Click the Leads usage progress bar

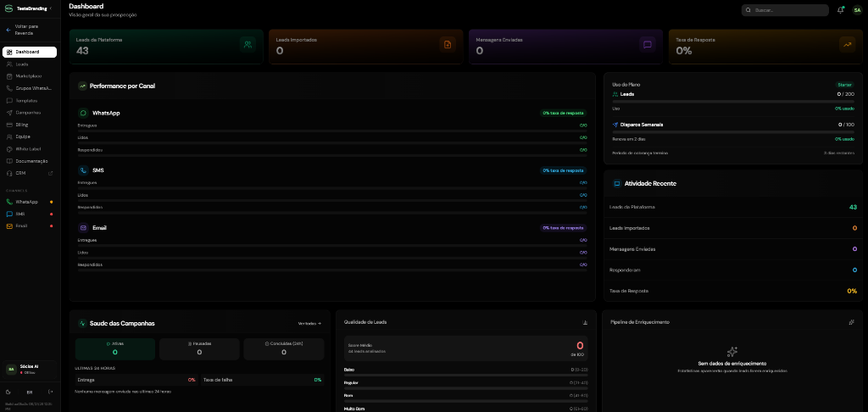(x=733, y=102)
